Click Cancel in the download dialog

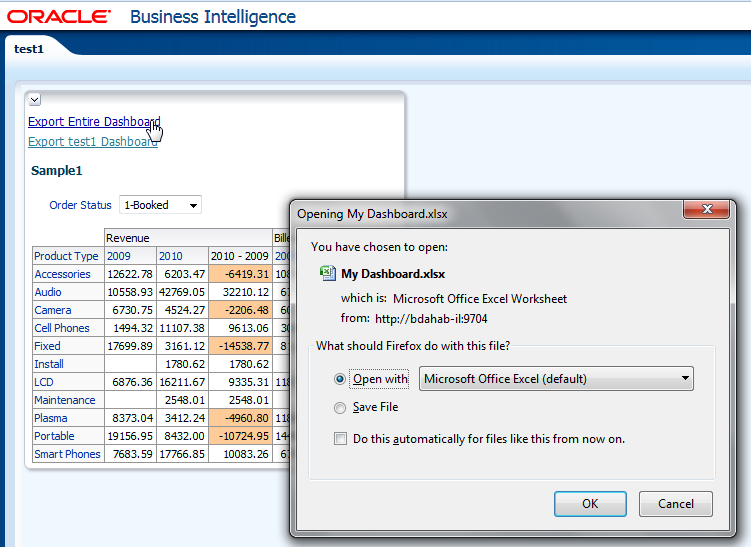(x=676, y=504)
